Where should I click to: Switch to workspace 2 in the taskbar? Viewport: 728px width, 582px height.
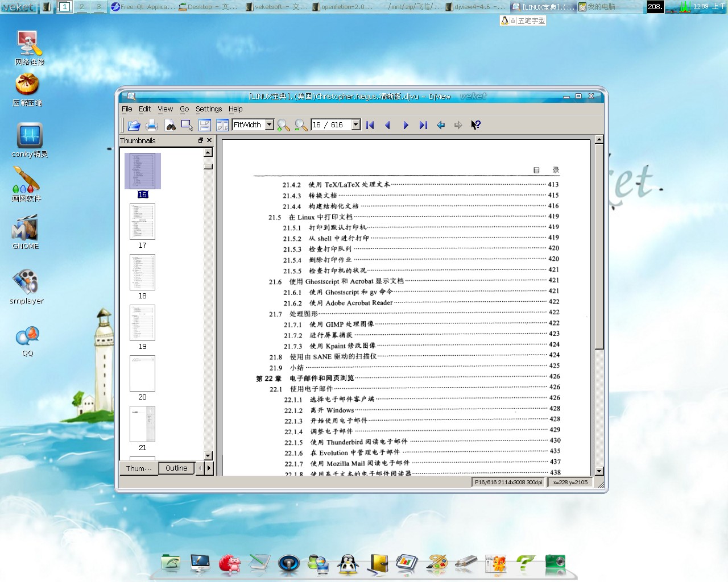click(x=82, y=6)
